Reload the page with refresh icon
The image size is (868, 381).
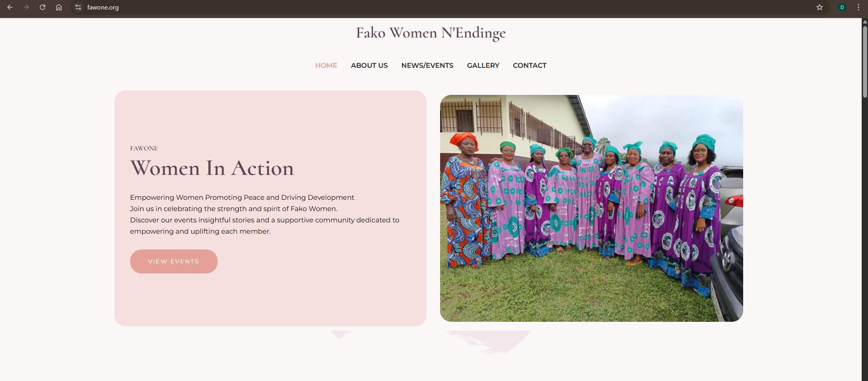(x=43, y=7)
